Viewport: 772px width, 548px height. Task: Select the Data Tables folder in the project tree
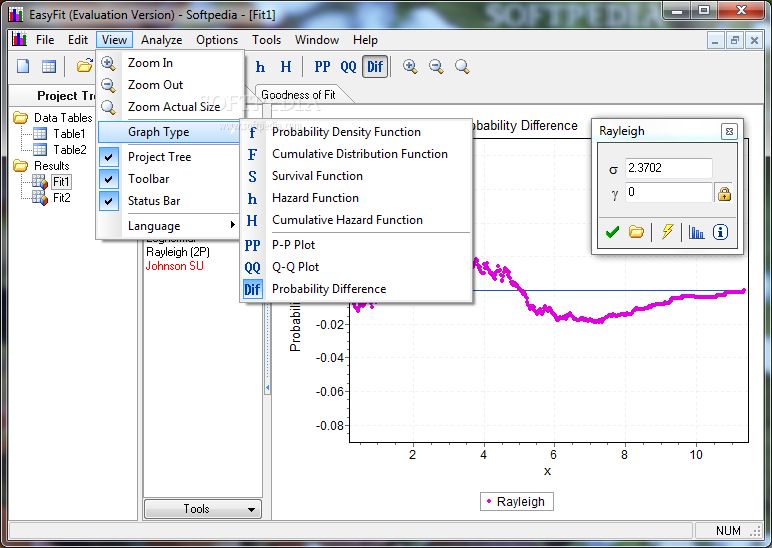click(63, 118)
